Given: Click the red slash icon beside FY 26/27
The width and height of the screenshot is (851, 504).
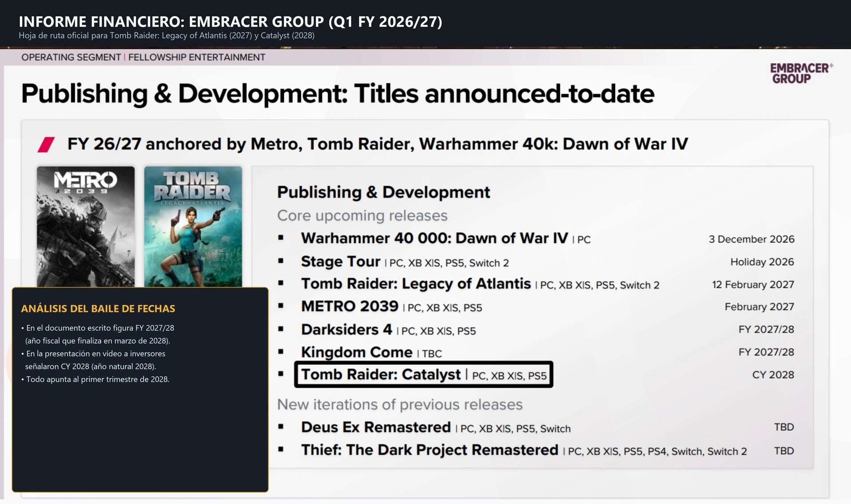Looking at the screenshot, I should tap(46, 145).
